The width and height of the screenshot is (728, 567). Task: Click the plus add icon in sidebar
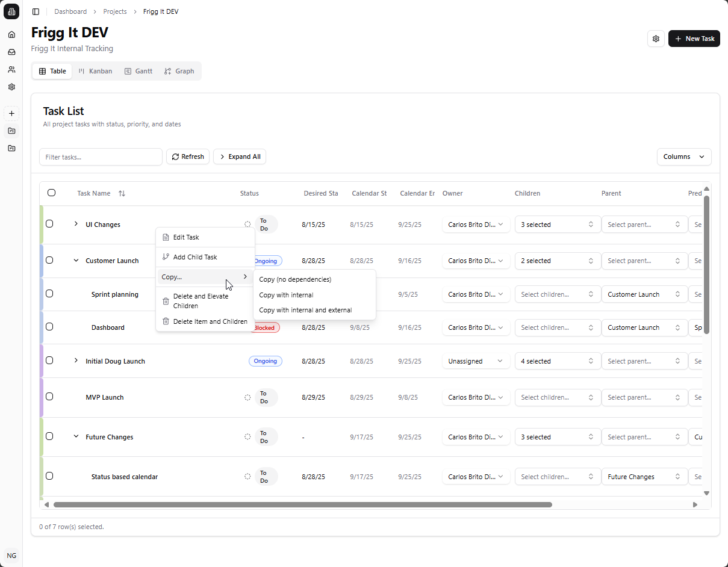11,113
